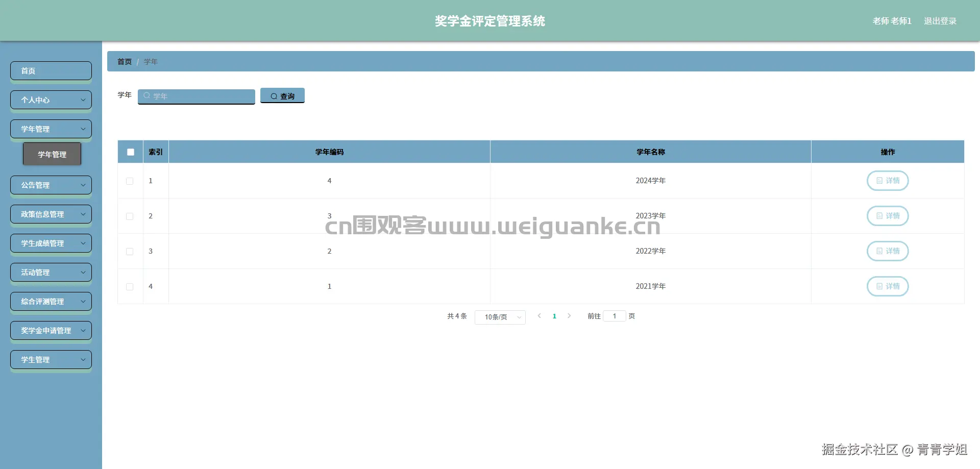980x469 pixels.
Task: Open details for 2023学年 row
Action: [x=888, y=216]
